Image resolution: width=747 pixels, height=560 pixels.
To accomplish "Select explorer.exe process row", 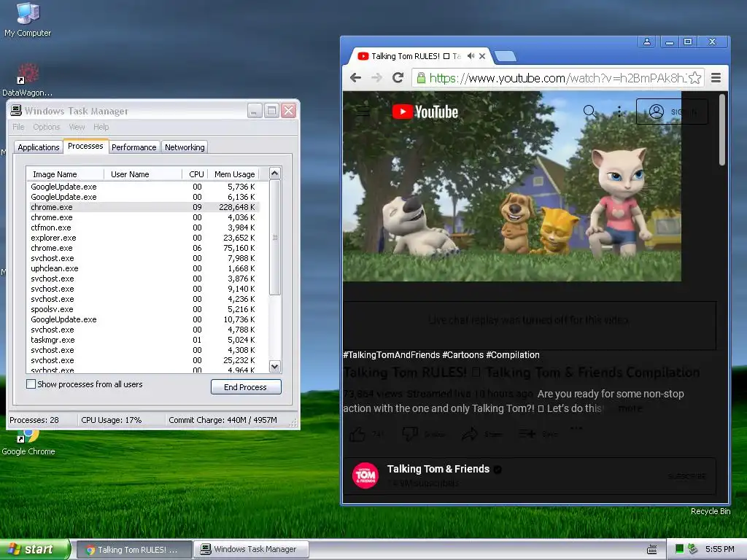I will tap(143, 238).
